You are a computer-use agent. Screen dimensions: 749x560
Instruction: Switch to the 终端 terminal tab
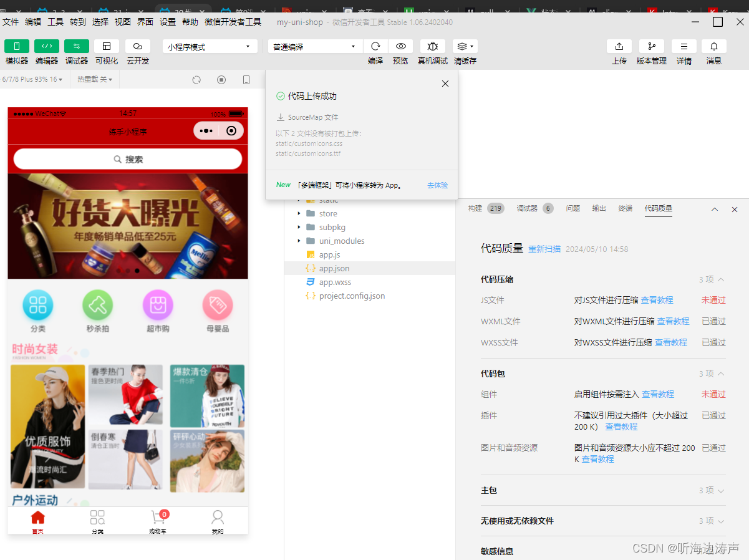(625, 208)
